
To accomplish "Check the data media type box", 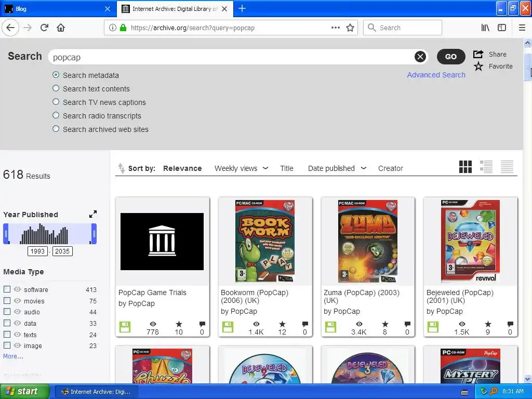I will click(x=7, y=323).
